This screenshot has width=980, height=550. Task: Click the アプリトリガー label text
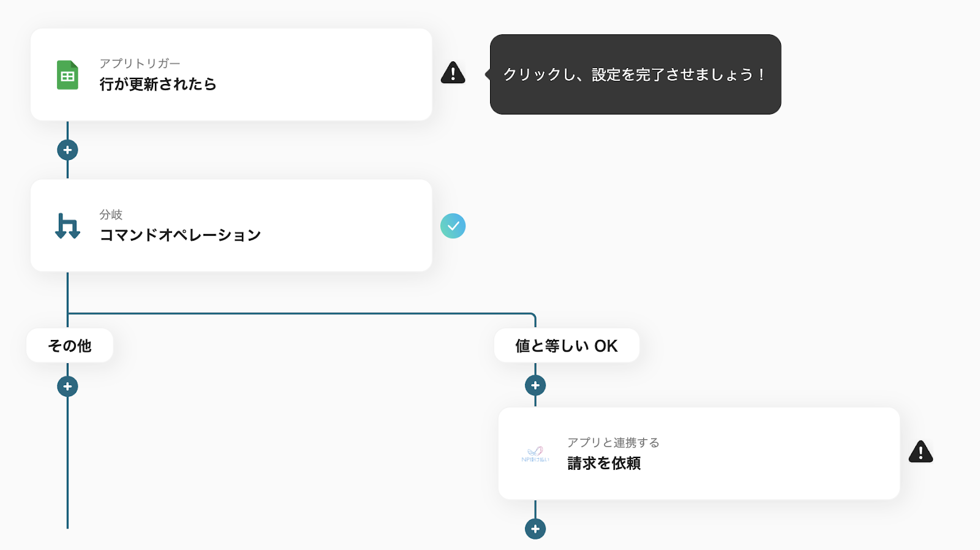click(x=140, y=64)
